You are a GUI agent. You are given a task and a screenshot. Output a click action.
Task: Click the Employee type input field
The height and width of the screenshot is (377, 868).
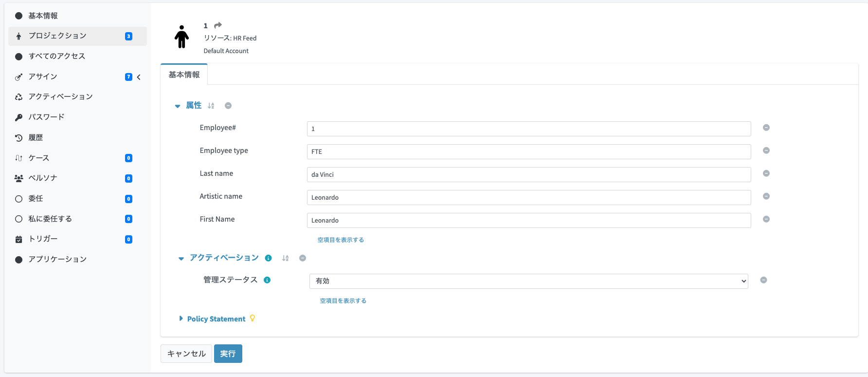(x=529, y=151)
